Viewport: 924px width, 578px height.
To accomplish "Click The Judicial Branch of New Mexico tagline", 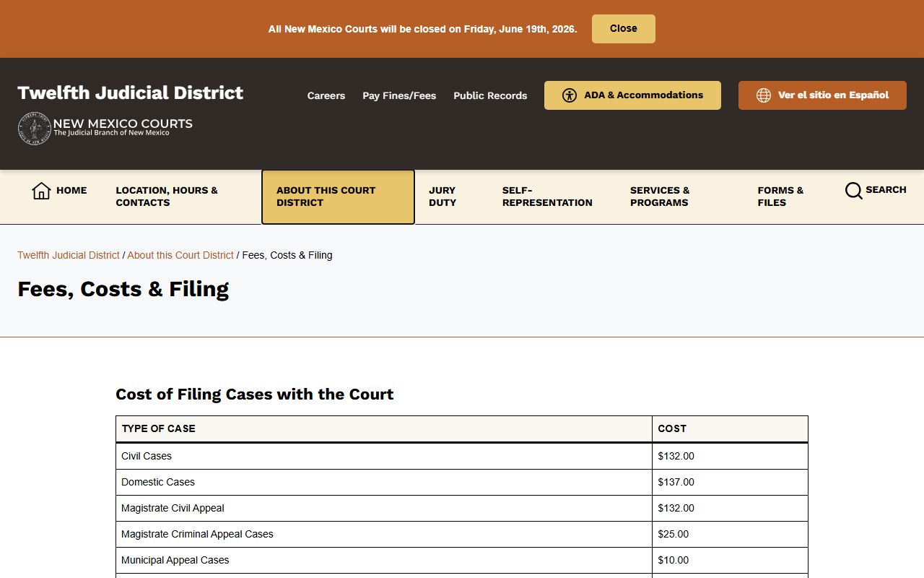I will coord(111,133).
